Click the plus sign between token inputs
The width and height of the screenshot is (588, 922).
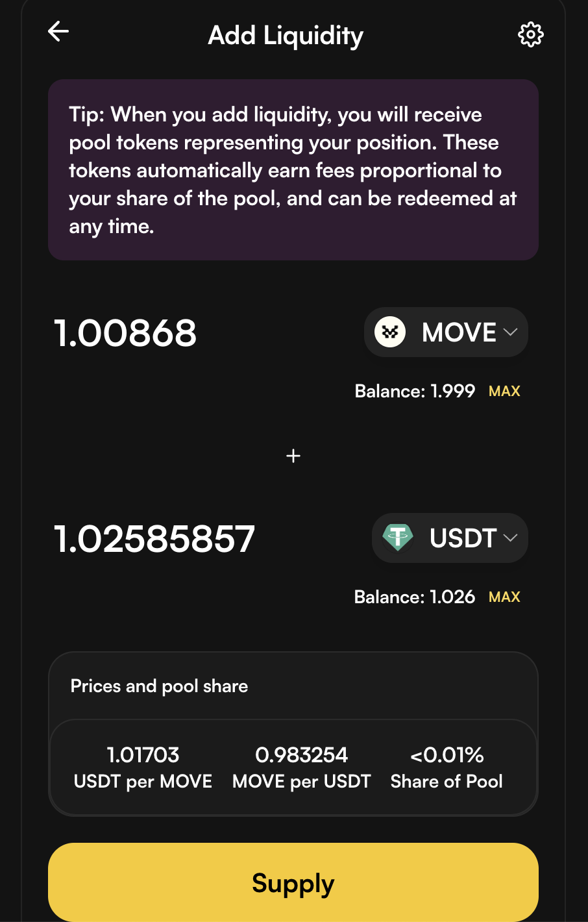(x=293, y=456)
